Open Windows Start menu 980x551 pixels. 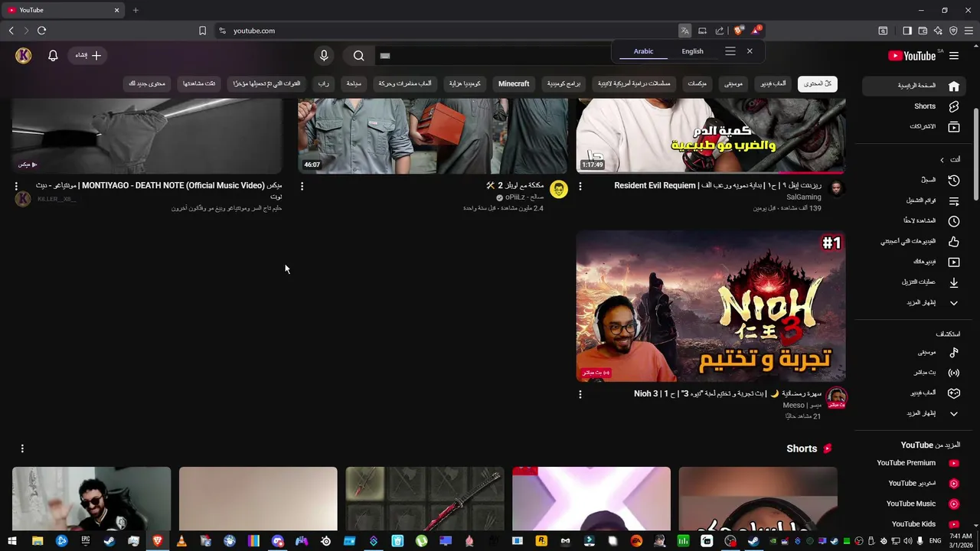point(12,541)
